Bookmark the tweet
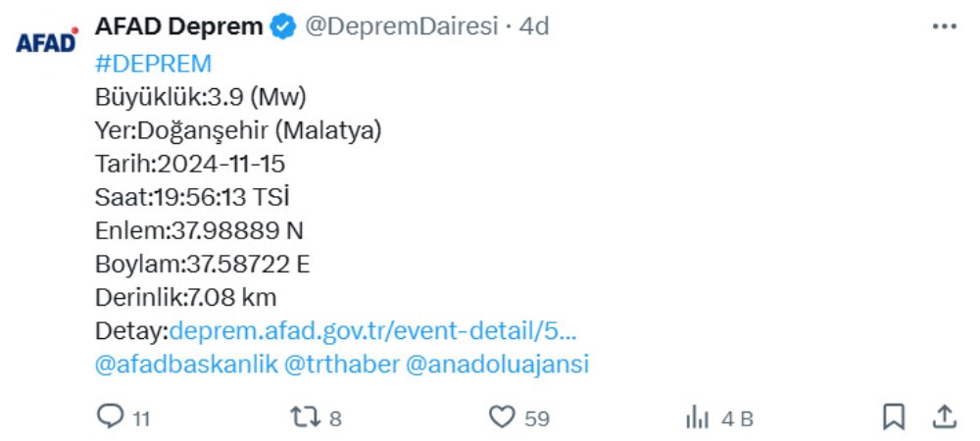This screenshot has height=441, width=980. (894, 417)
